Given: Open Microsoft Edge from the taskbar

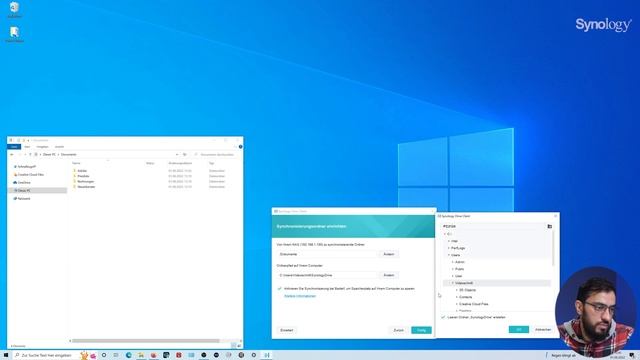Looking at the screenshot, I should (x=129, y=355).
